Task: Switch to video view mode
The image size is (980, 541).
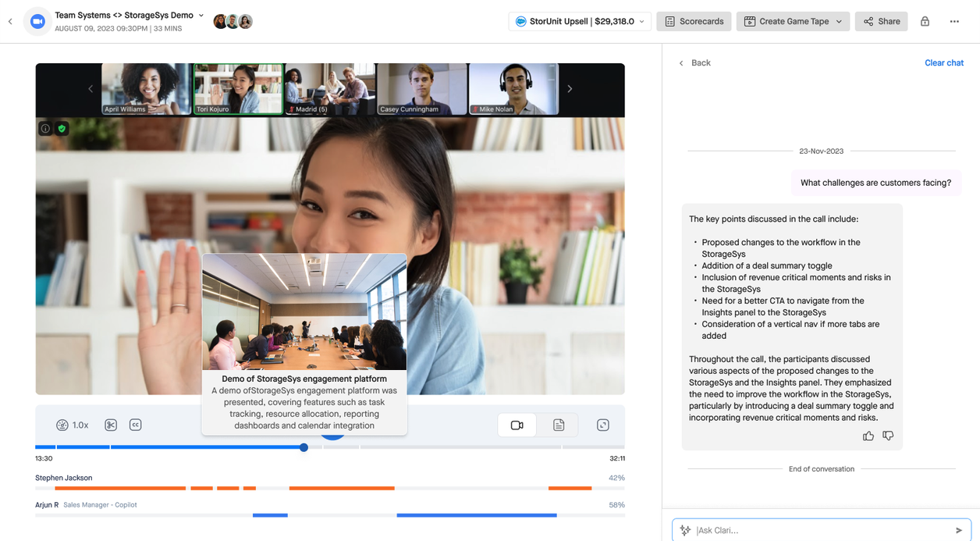Action: coord(517,425)
